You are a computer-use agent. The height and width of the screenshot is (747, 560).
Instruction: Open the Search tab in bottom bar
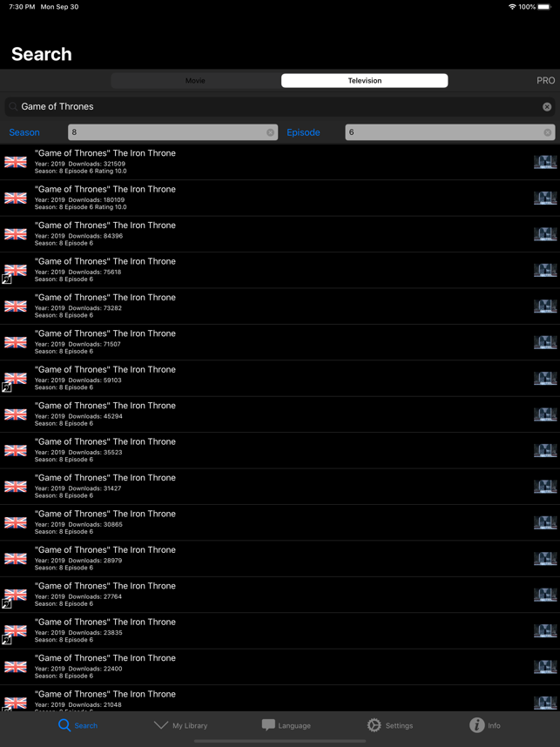pos(78,725)
